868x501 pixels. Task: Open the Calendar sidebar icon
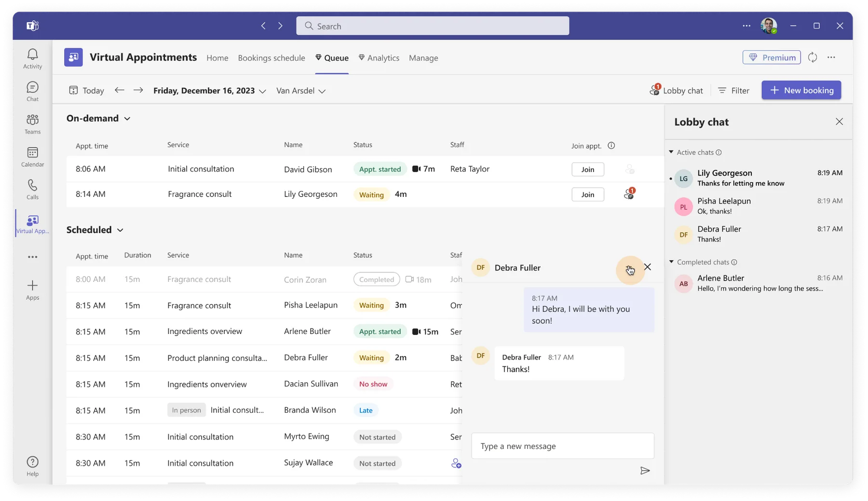tap(32, 157)
